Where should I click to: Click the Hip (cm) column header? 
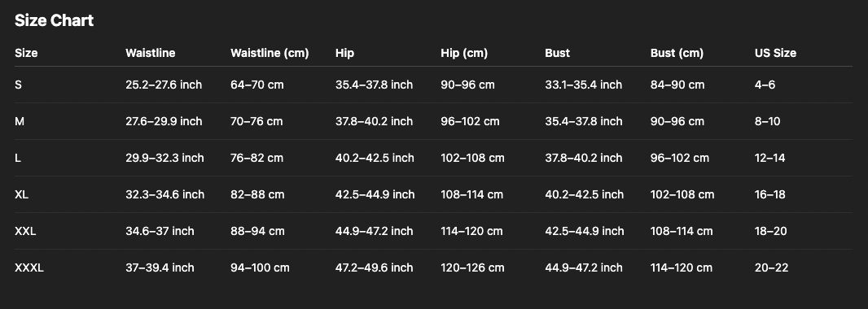(x=464, y=53)
